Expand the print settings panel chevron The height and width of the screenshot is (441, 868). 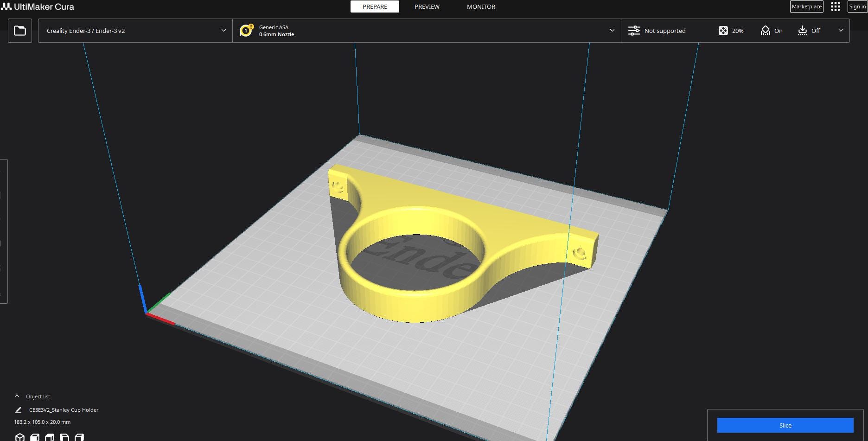[841, 31]
